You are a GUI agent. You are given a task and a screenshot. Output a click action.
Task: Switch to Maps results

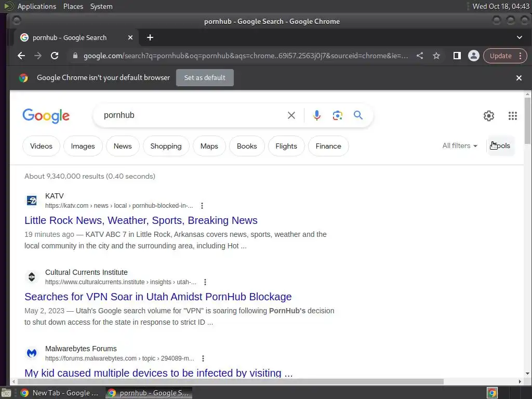(x=209, y=146)
